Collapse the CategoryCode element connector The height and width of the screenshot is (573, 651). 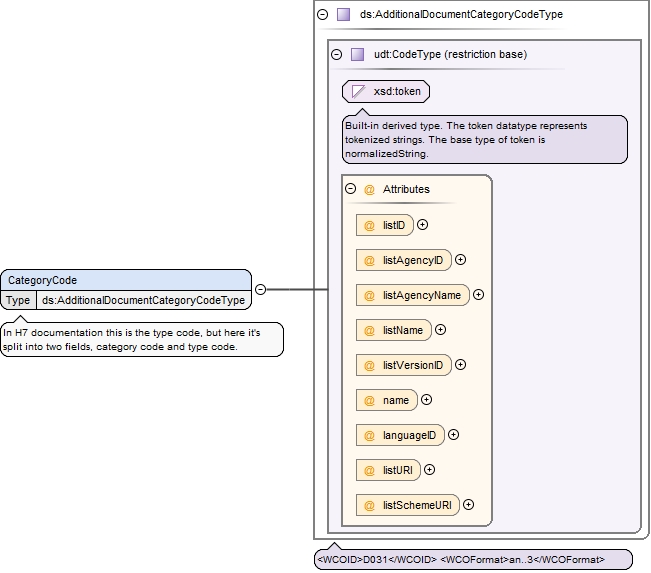[x=260, y=289]
